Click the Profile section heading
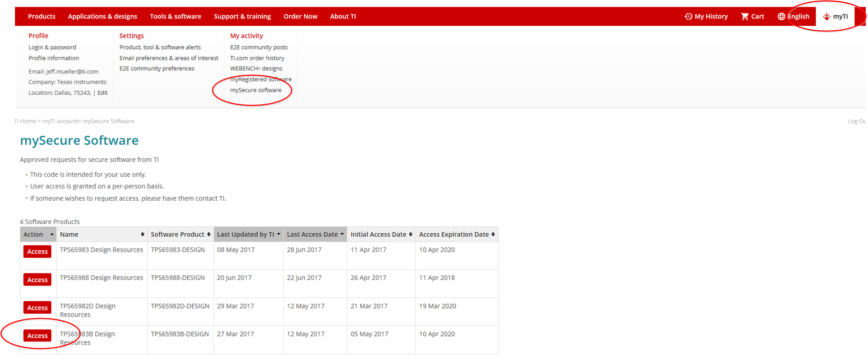The width and height of the screenshot is (868, 364). click(x=38, y=36)
